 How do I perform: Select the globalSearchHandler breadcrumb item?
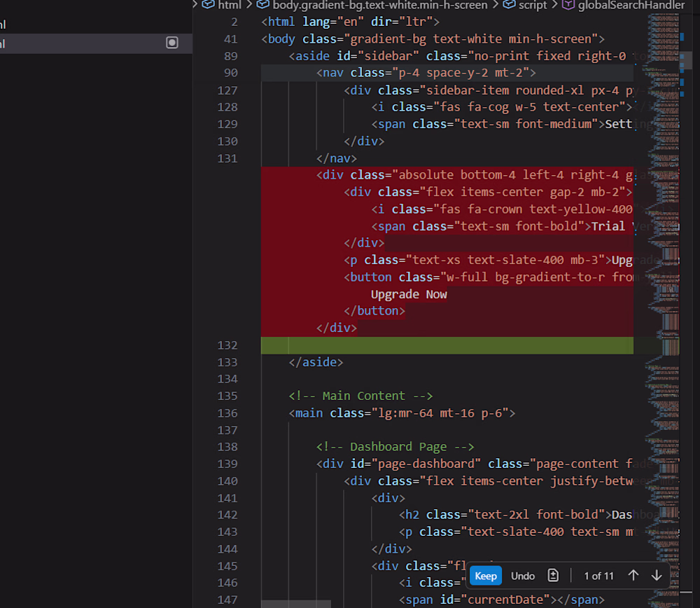coord(631,5)
